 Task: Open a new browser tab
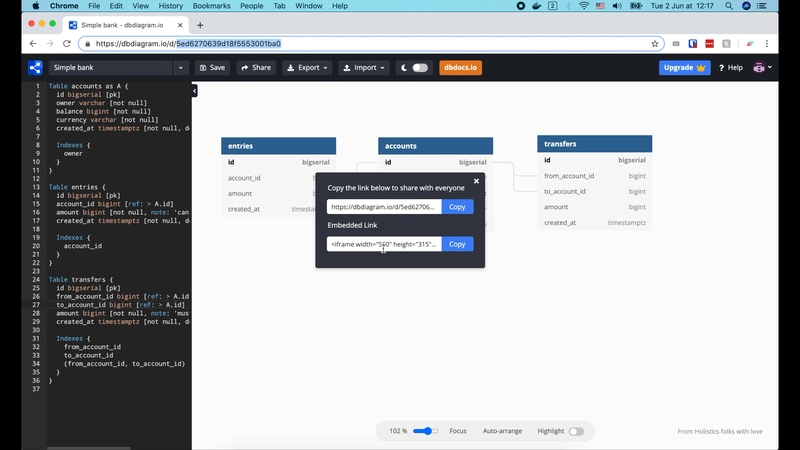200,25
